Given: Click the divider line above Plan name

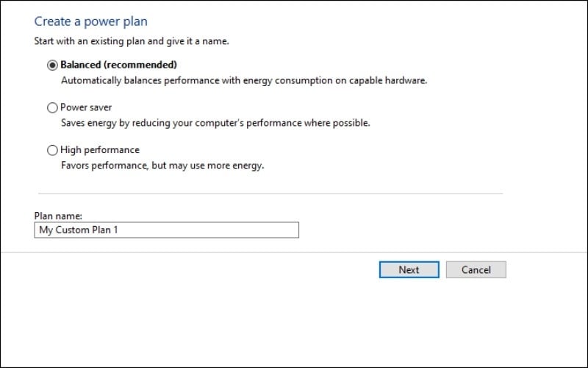Looking at the screenshot, I should pos(270,194).
